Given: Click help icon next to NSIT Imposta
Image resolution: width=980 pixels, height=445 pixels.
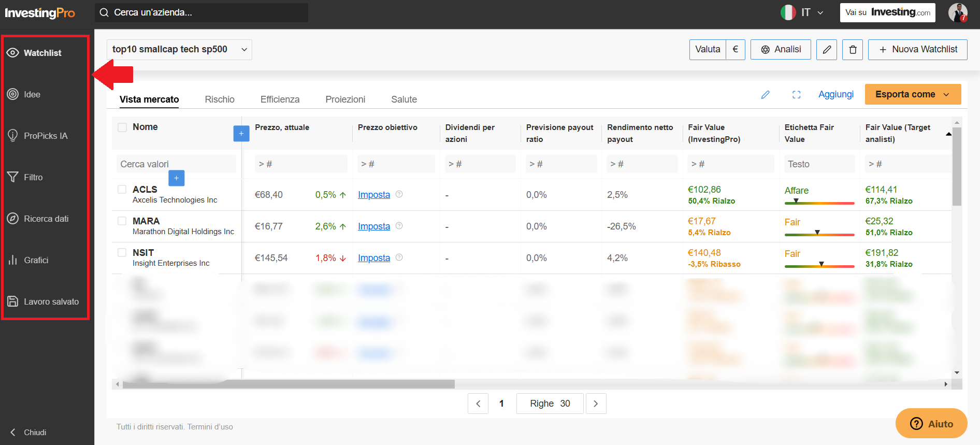Looking at the screenshot, I should point(399,257).
